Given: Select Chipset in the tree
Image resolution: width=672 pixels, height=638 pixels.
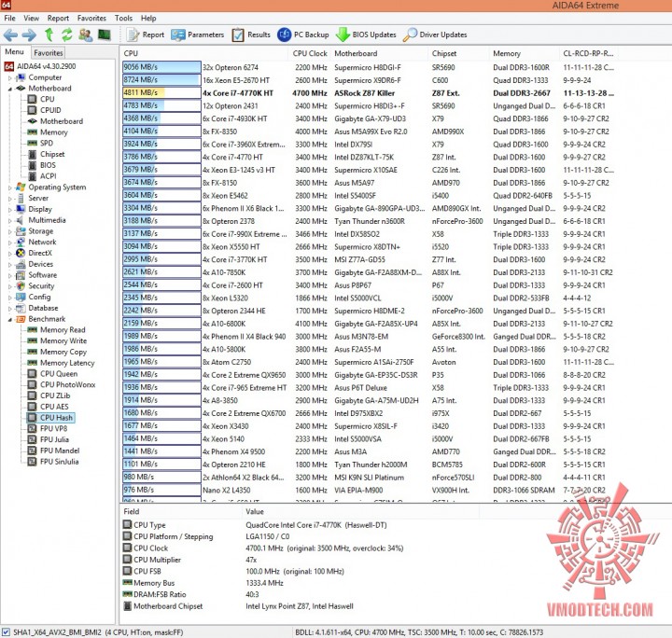Looking at the screenshot, I should pos(52,154).
